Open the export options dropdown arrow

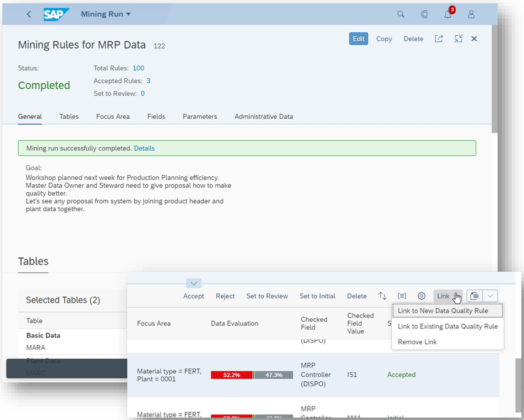tap(490, 296)
